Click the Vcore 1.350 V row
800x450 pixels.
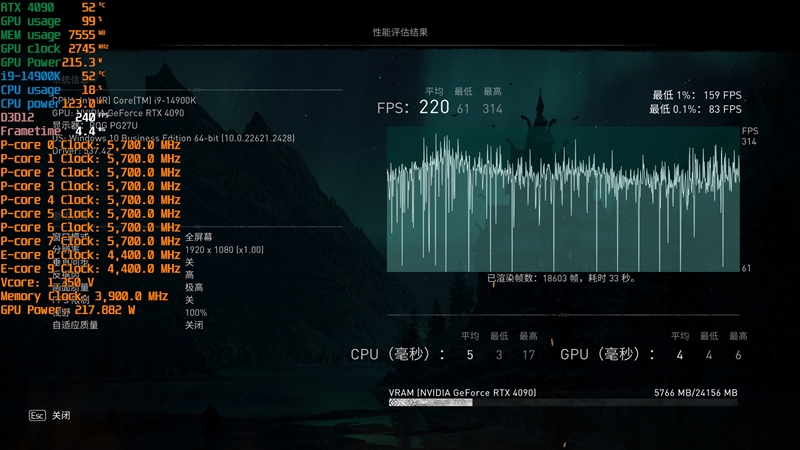pyautogui.click(x=47, y=283)
